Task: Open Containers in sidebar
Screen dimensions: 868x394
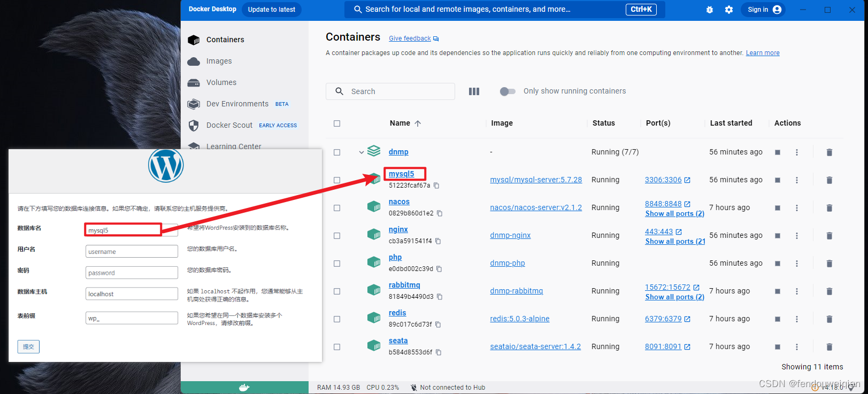Action: pyautogui.click(x=225, y=40)
